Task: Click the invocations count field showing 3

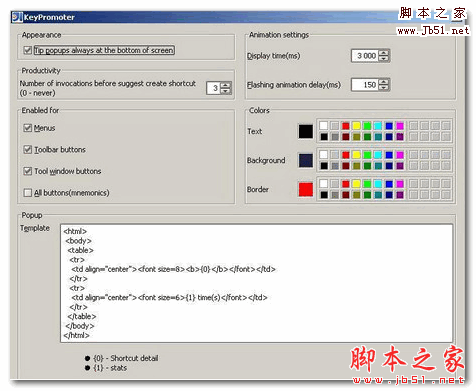Action: [214, 88]
